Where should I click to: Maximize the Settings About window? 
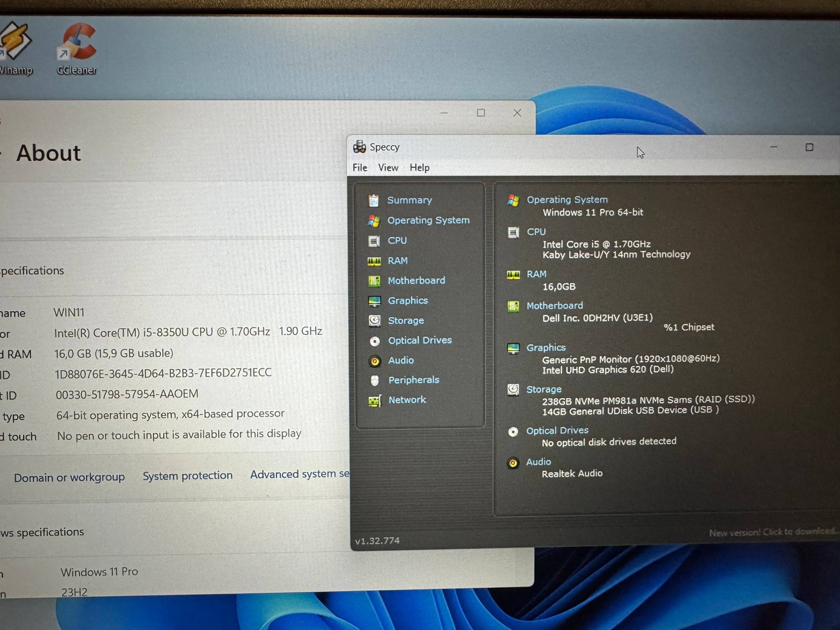pyautogui.click(x=481, y=113)
